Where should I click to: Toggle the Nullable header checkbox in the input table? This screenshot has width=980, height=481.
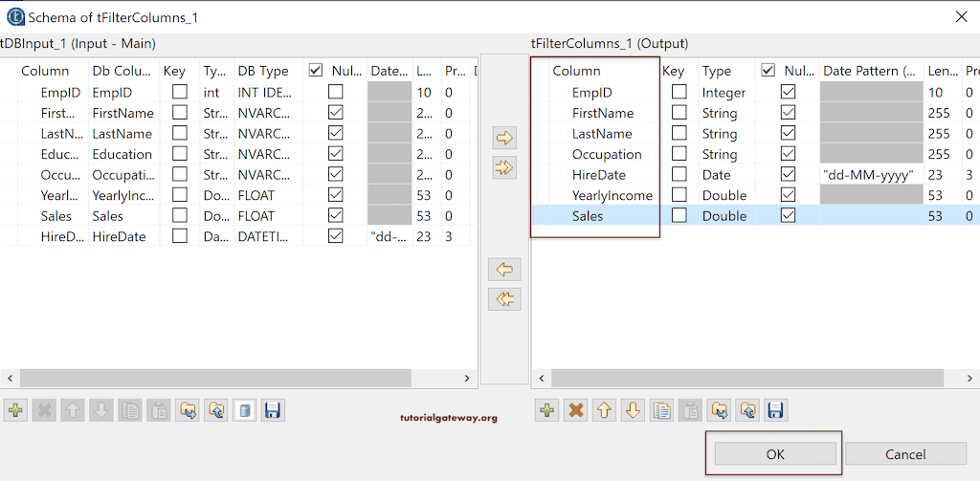(x=316, y=71)
